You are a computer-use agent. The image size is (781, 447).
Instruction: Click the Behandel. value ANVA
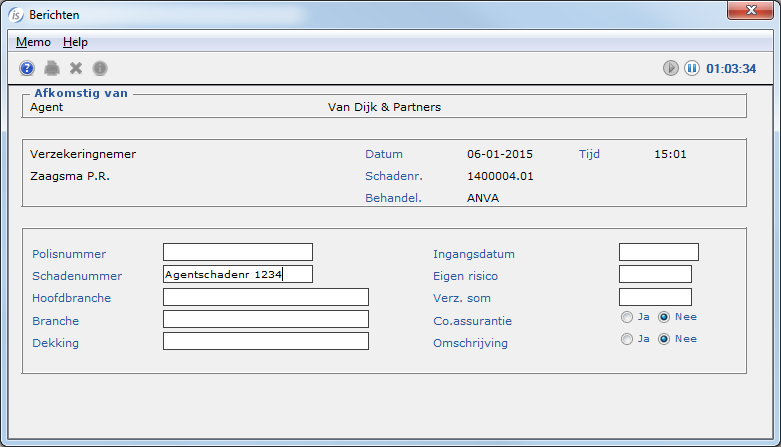[483, 198]
